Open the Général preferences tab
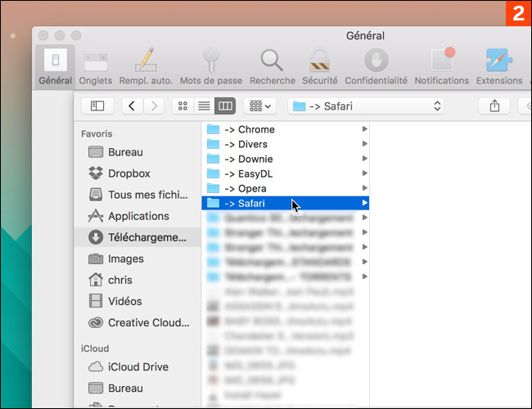This screenshot has width=532, height=409. click(56, 65)
